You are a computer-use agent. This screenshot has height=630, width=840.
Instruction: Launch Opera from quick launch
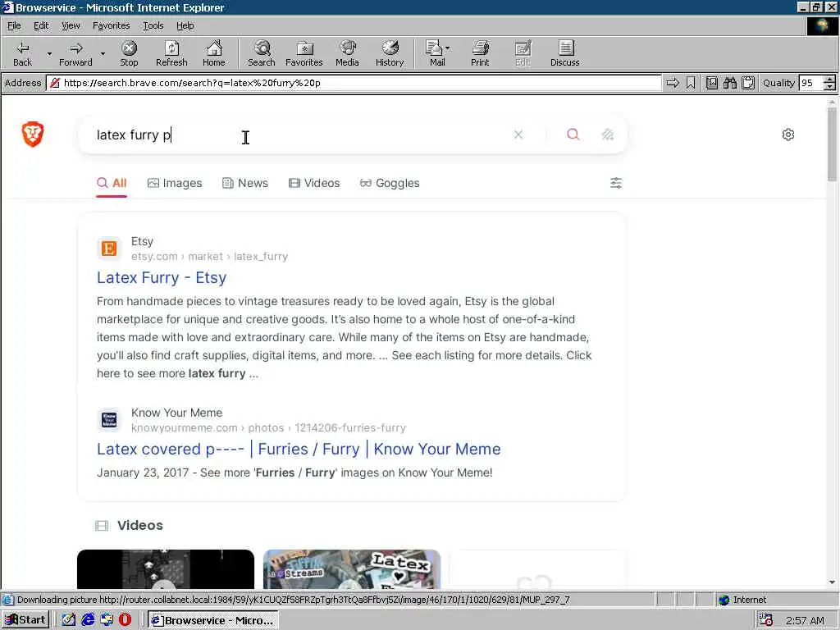(126, 620)
